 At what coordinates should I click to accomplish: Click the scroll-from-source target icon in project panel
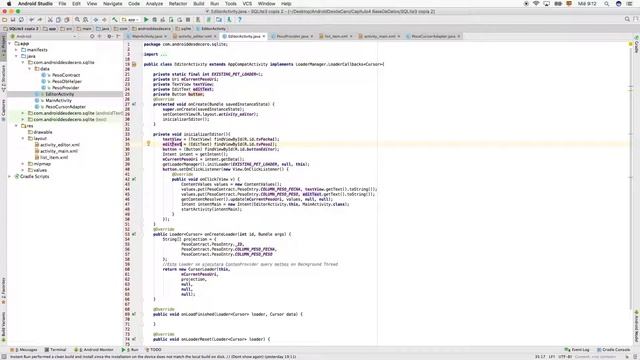(x=92, y=36)
